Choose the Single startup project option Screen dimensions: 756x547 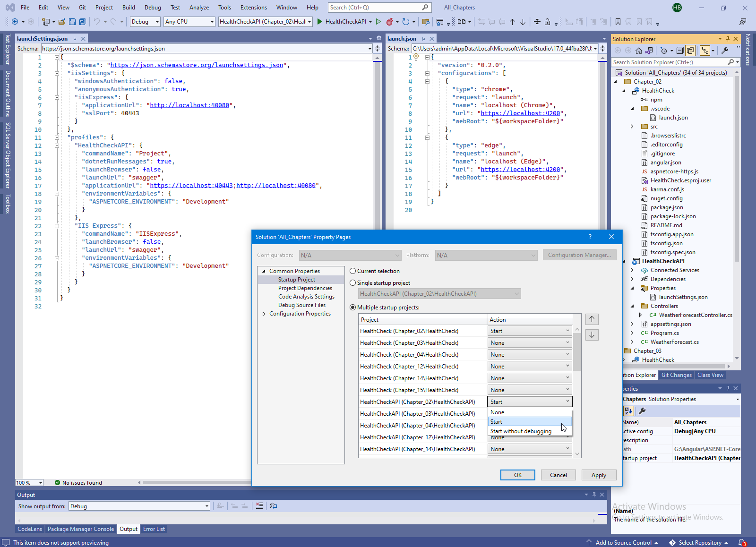[353, 283]
